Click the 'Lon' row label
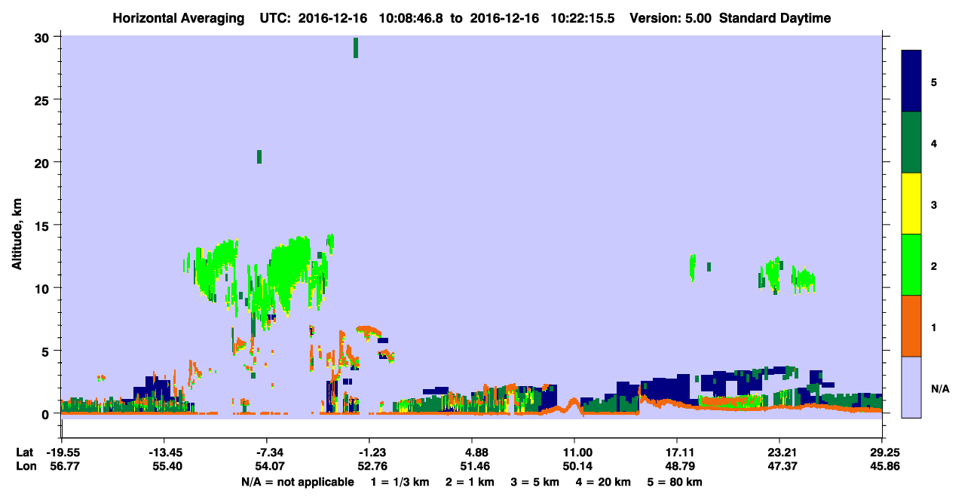 pyautogui.click(x=25, y=466)
